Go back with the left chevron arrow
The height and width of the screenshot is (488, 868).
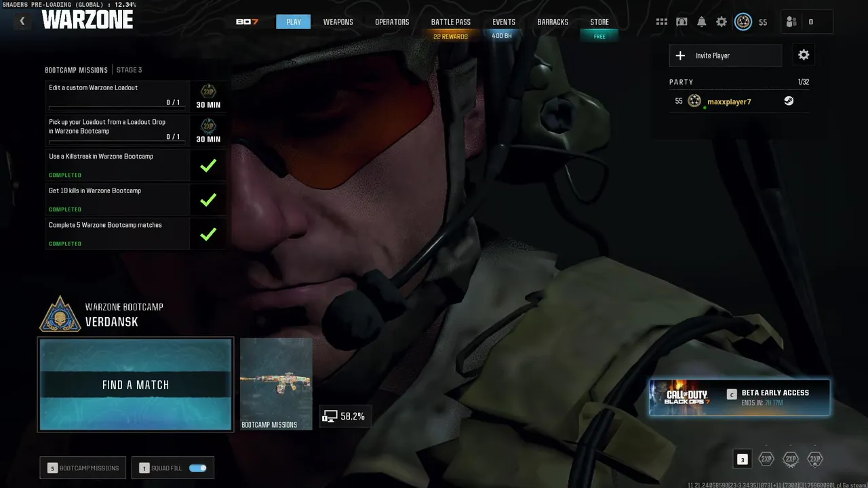22,21
